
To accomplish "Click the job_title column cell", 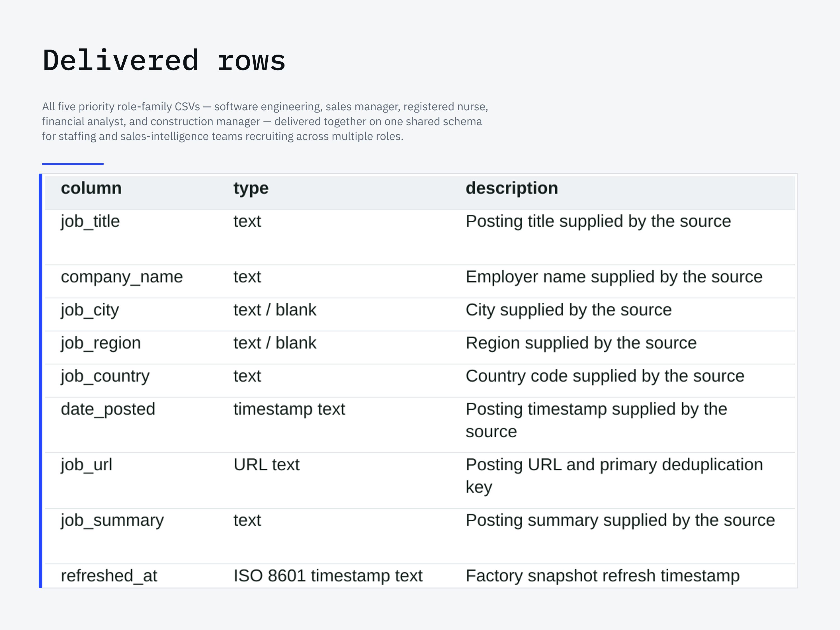I will pyautogui.click(x=90, y=221).
